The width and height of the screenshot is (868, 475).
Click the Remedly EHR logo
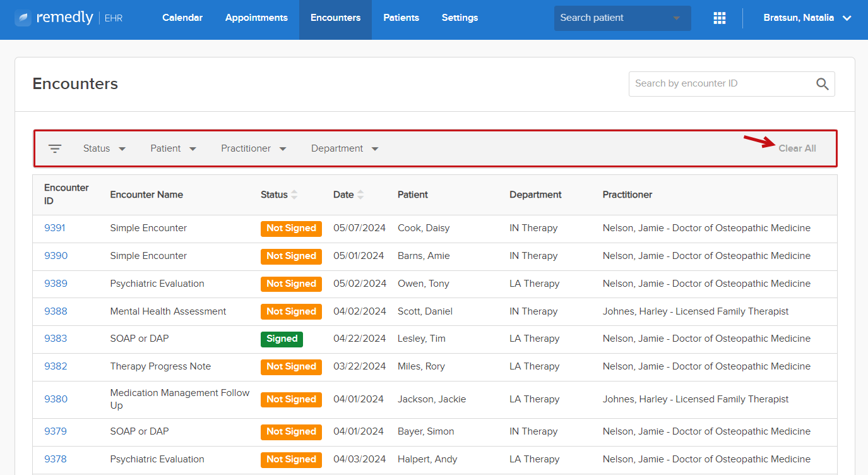coord(68,18)
